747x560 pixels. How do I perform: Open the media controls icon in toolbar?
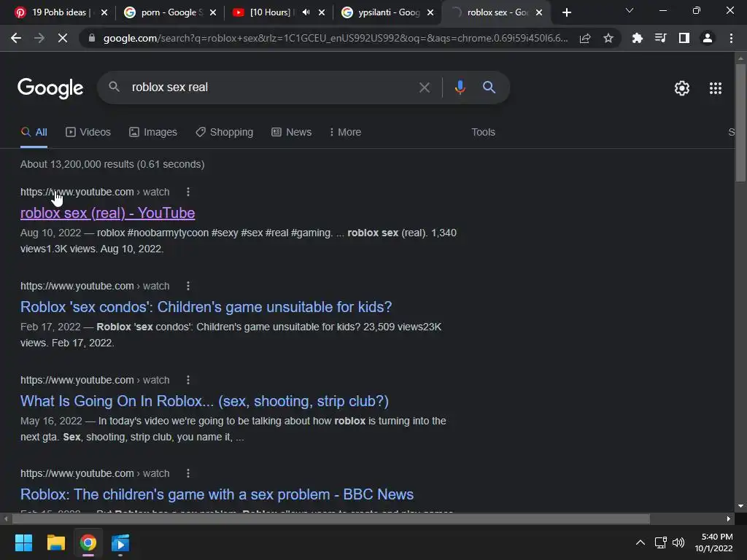[660, 38]
